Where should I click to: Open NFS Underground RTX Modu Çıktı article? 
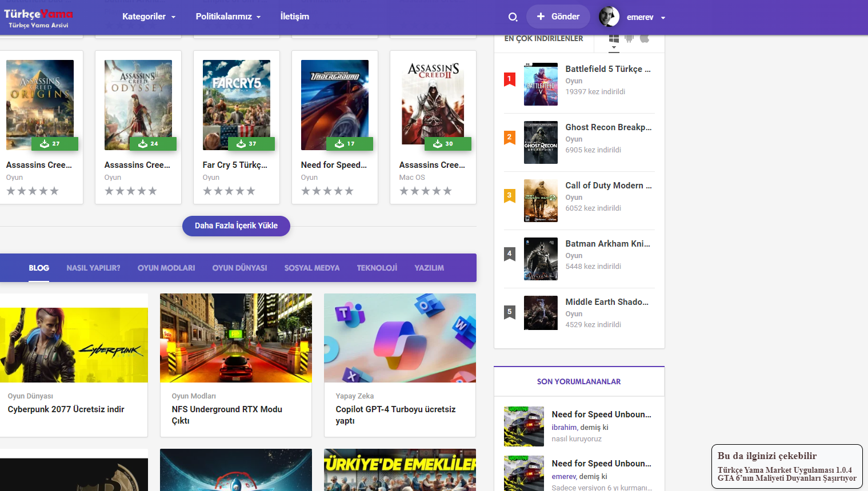(x=227, y=415)
